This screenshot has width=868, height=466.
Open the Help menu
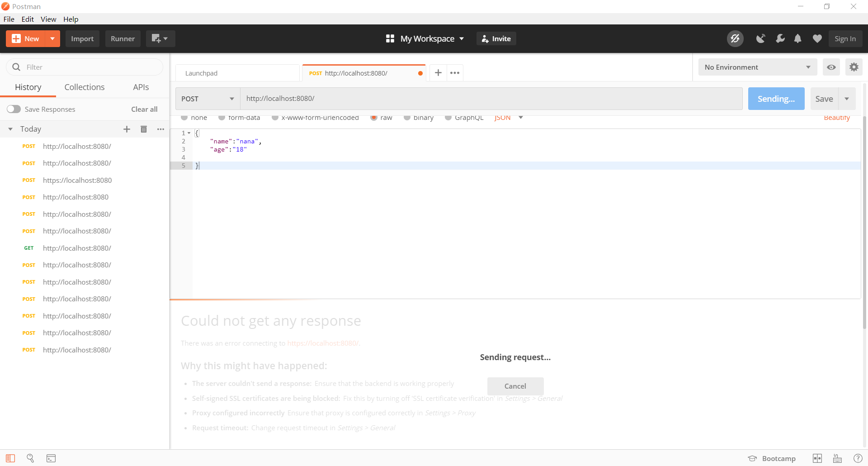[71, 19]
